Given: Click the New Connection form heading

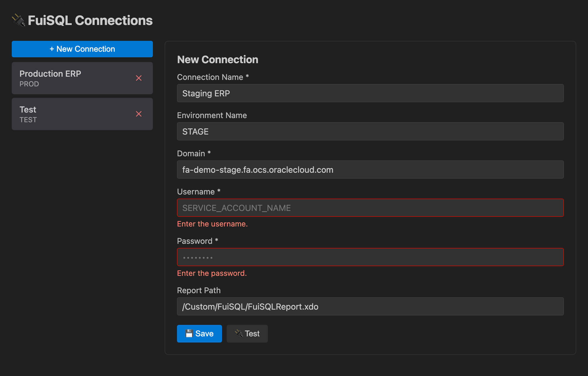Looking at the screenshot, I should (x=218, y=60).
